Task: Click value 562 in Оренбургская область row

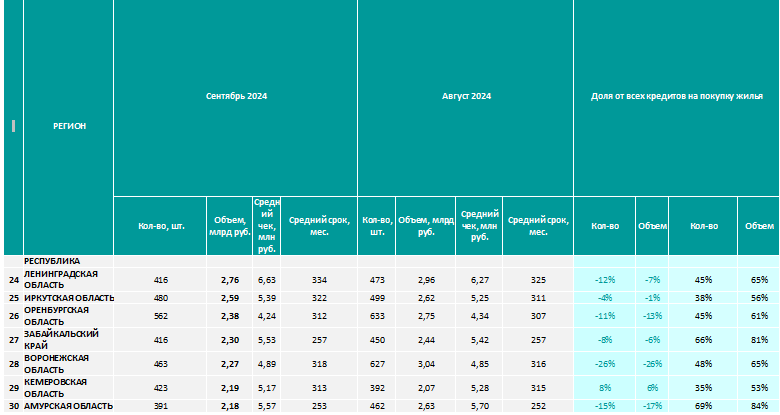Action: (x=161, y=316)
